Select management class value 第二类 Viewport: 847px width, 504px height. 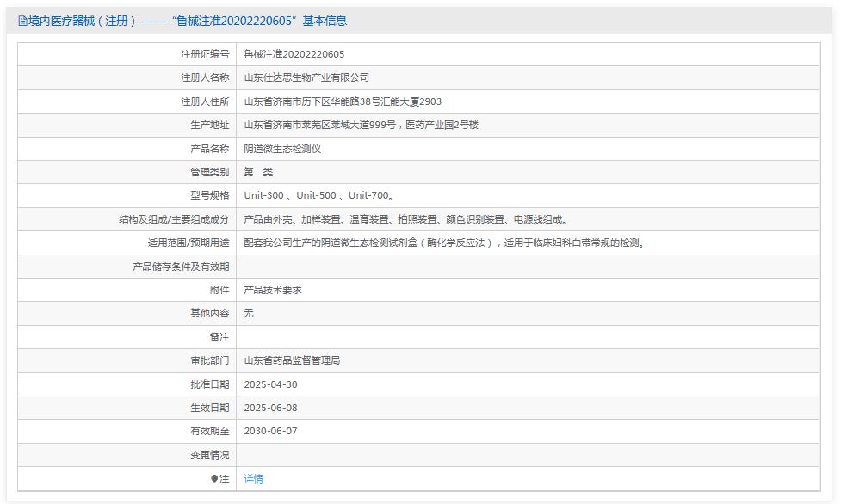coord(258,172)
